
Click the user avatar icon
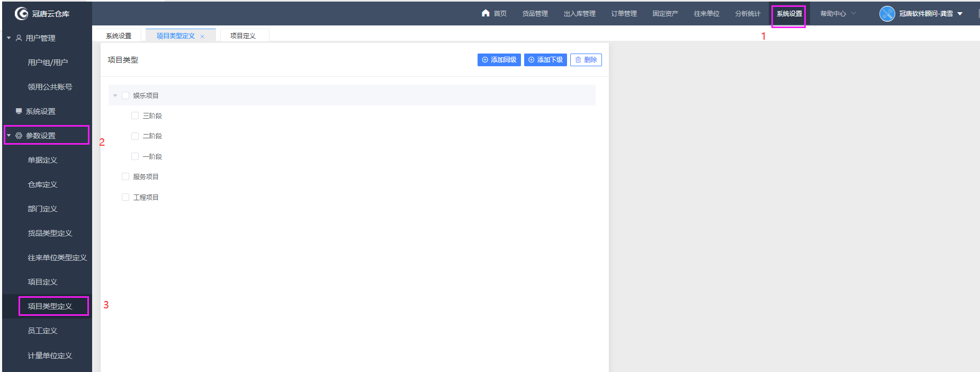tap(887, 13)
